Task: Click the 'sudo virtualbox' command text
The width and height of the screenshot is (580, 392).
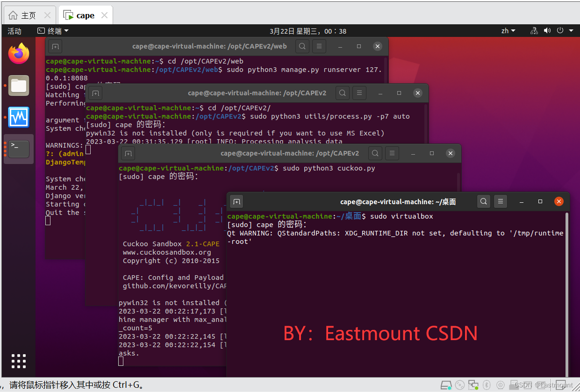Action: [401, 216]
